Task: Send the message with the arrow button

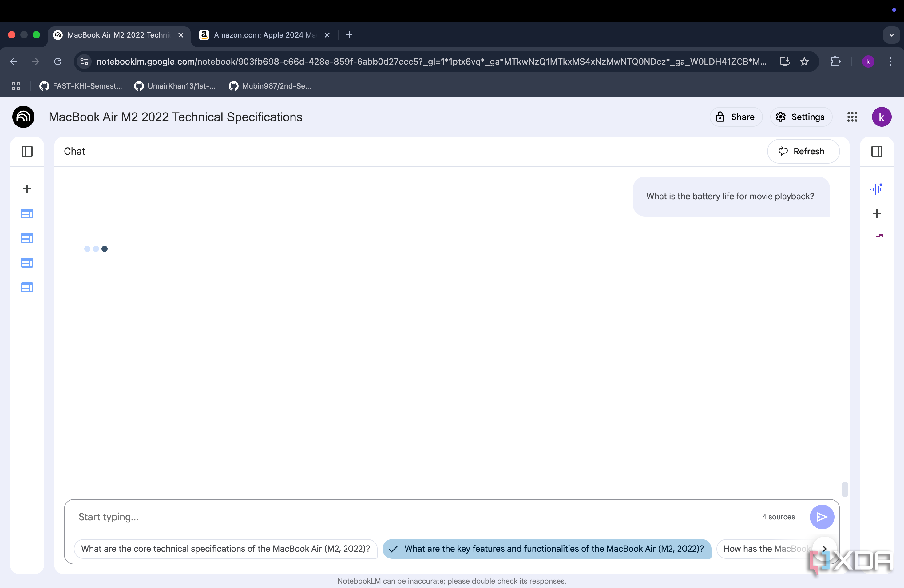Action: [822, 517]
